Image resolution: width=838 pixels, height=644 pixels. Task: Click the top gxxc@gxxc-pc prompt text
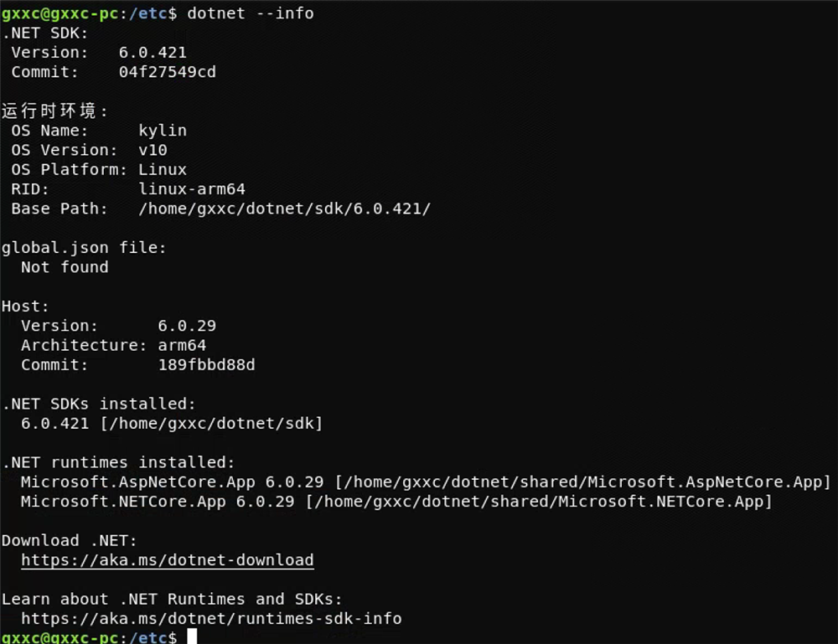pyautogui.click(x=59, y=13)
